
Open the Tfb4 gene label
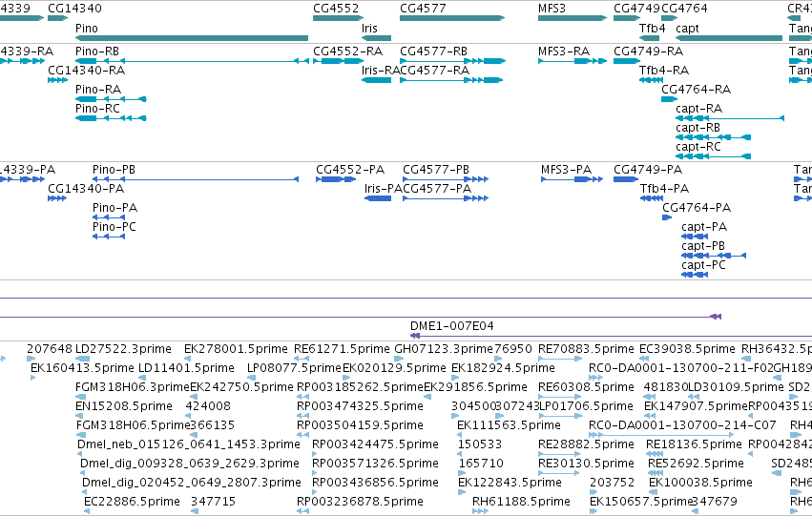(x=652, y=28)
